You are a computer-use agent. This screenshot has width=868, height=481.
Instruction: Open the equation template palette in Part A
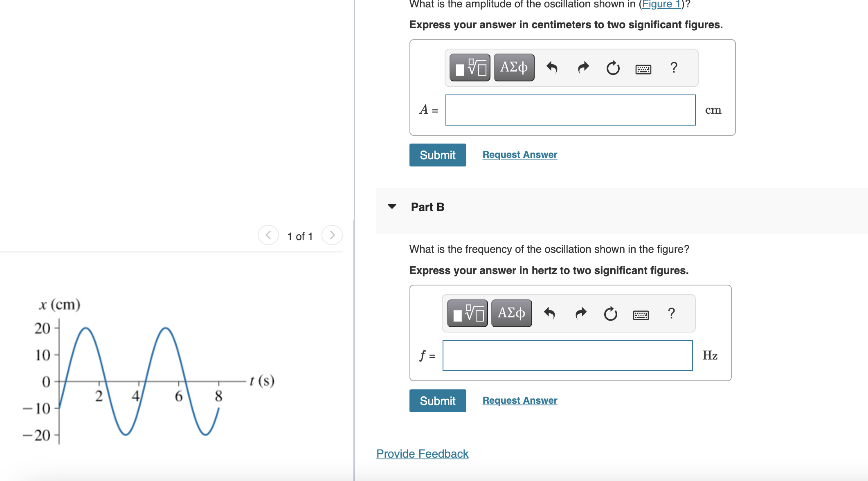(470, 67)
